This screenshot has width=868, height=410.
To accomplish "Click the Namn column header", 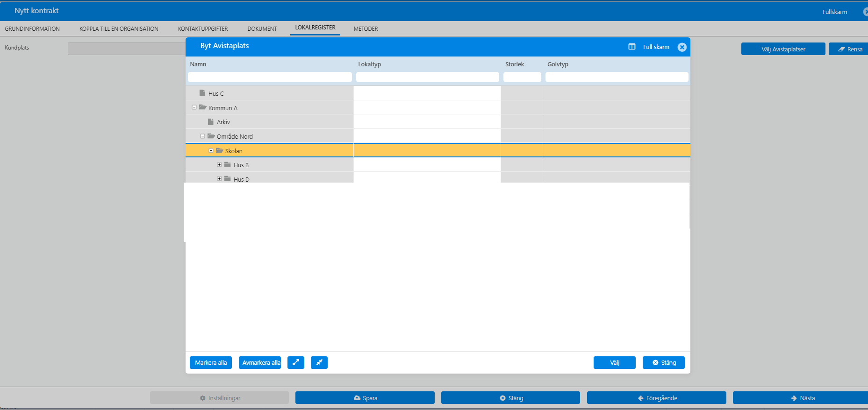I will point(198,64).
